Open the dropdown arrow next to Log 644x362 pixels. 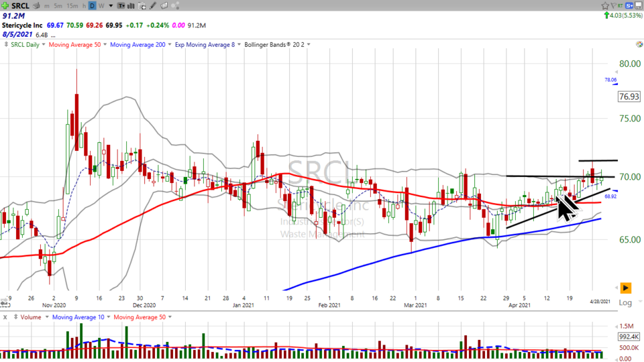tap(639, 302)
